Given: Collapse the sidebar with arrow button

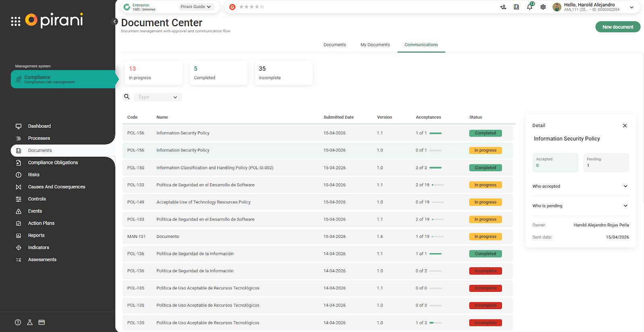Looking at the screenshot, I should (115, 22).
